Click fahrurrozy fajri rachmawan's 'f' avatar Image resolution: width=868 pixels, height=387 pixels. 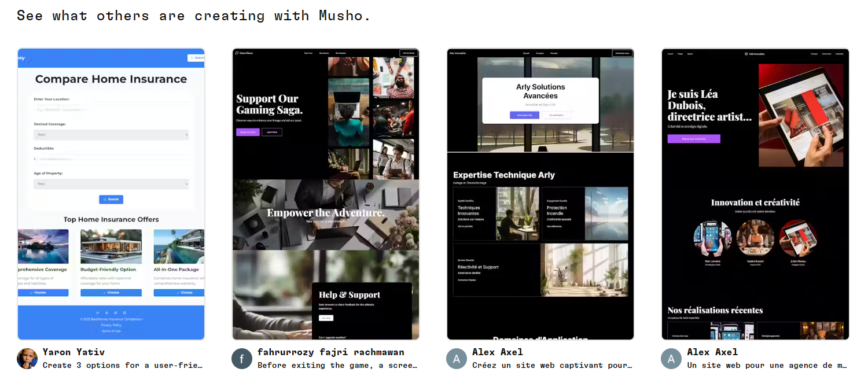(242, 359)
